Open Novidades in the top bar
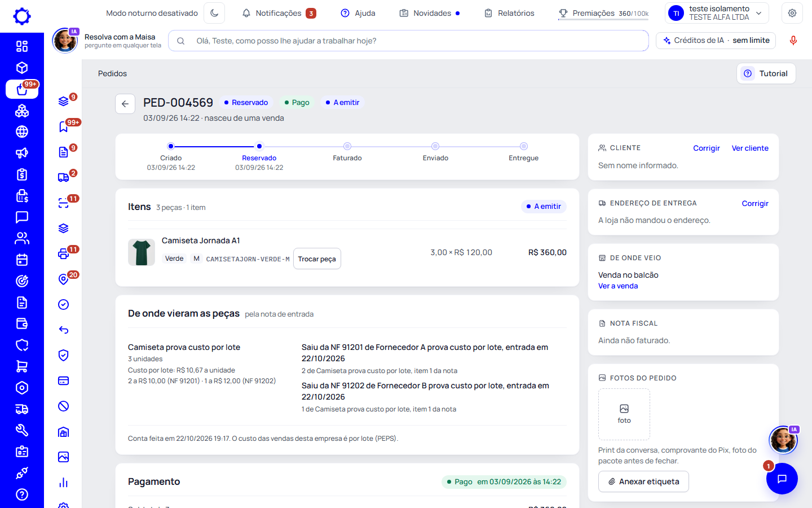The image size is (812, 508). click(x=430, y=13)
